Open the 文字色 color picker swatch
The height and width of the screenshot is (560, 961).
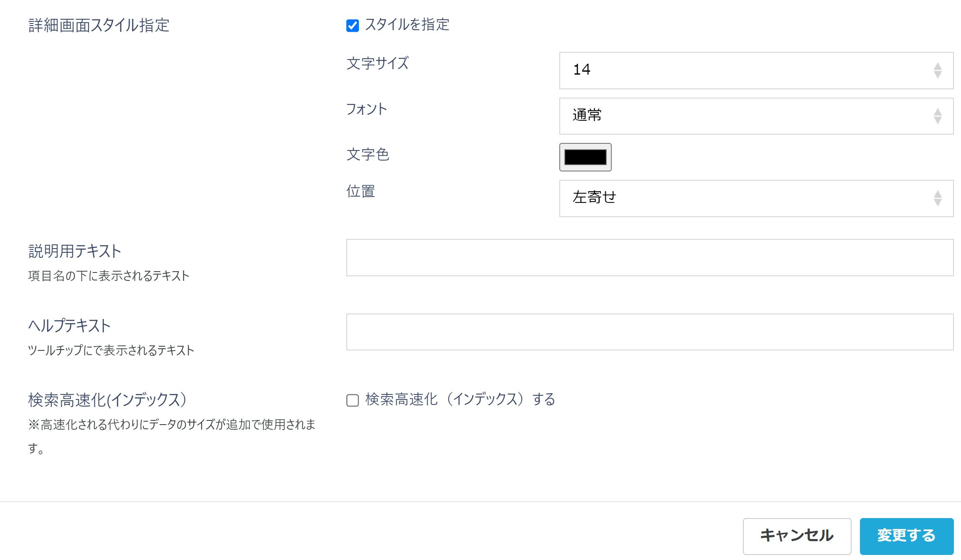(585, 158)
